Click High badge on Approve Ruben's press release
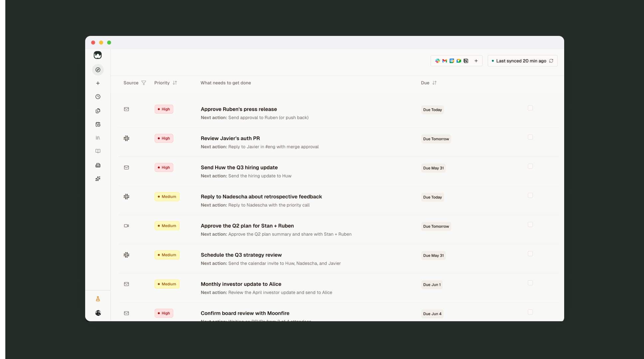This screenshot has height=359, width=644. tap(164, 109)
